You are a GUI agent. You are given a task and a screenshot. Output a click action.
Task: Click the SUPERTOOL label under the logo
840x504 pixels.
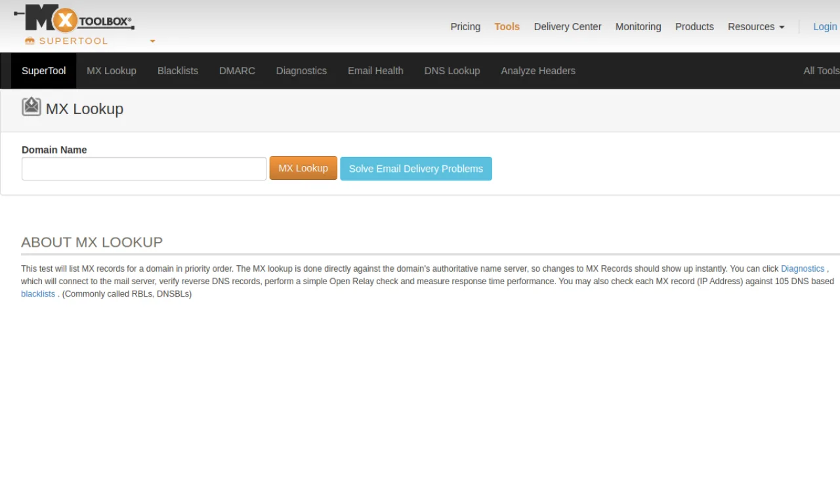point(73,41)
